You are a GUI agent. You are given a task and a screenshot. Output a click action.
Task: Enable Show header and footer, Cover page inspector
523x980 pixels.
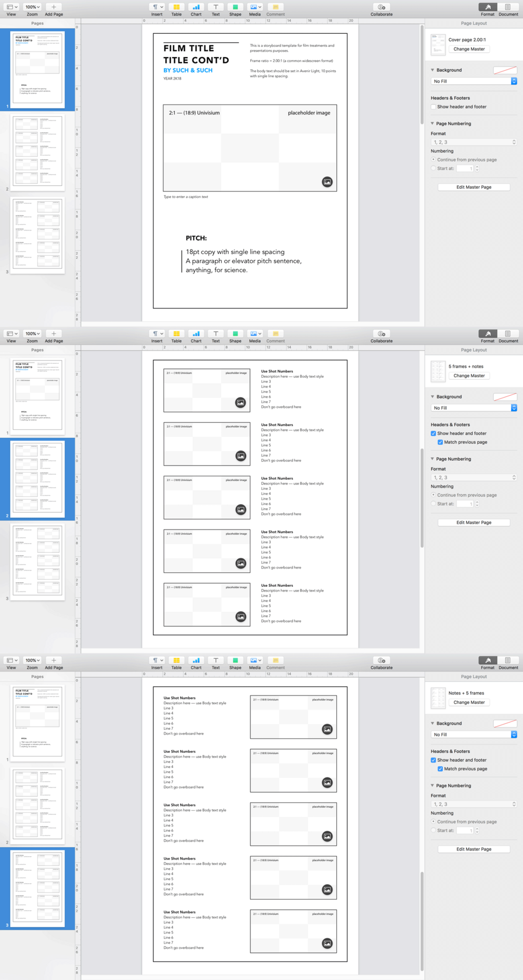click(433, 107)
